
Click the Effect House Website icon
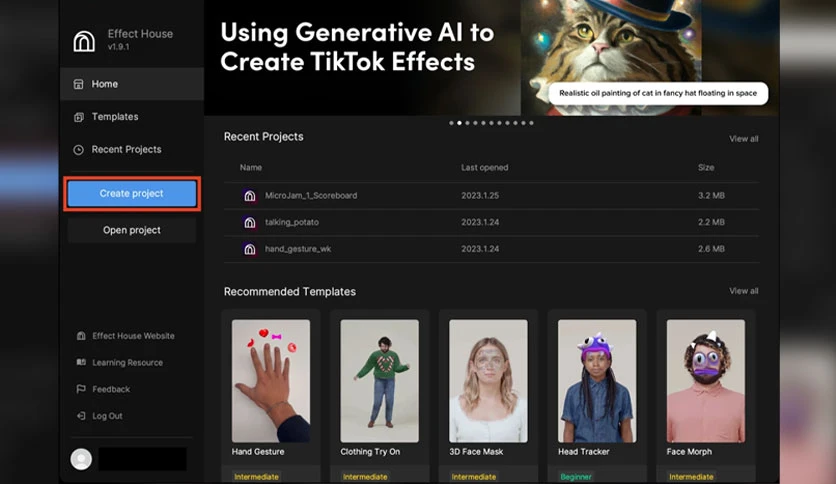pos(81,336)
